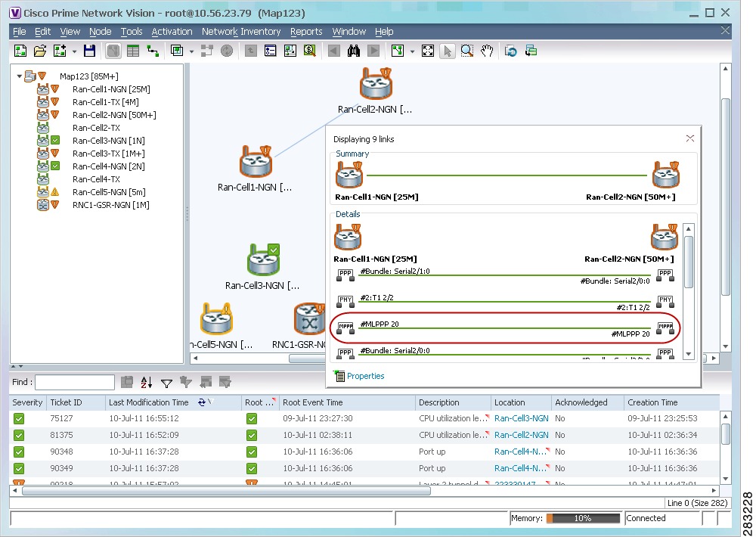Save the map with the floppy disk icon
This screenshot has height=537, width=756.
90,51
